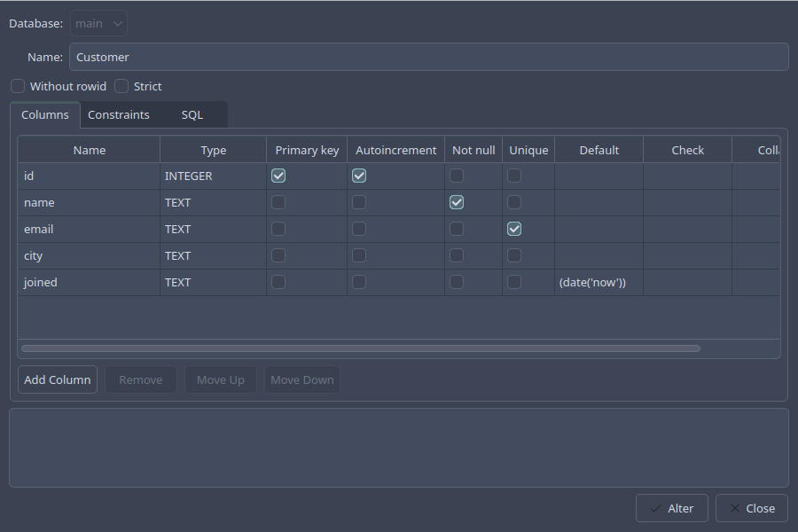Viewport: 798px width, 532px height.
Task: Click the Autoincrement column header
Action: (x=396, y=150)
